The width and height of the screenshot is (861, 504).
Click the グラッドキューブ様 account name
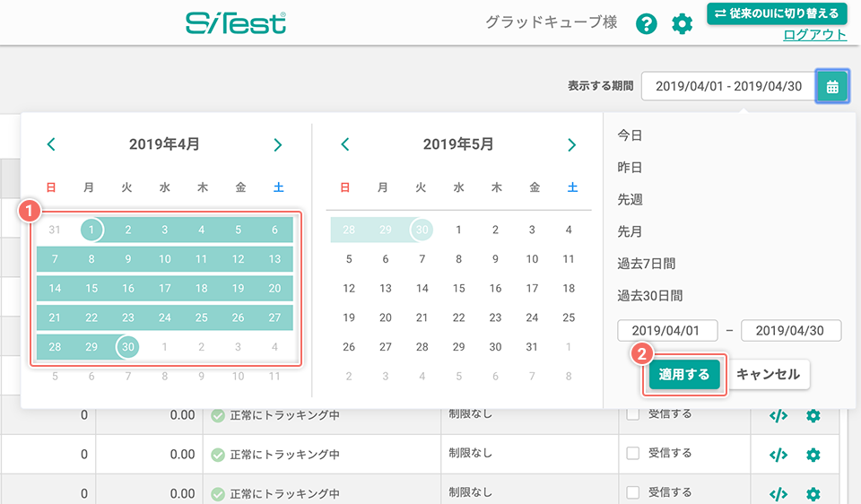[552, 22]
